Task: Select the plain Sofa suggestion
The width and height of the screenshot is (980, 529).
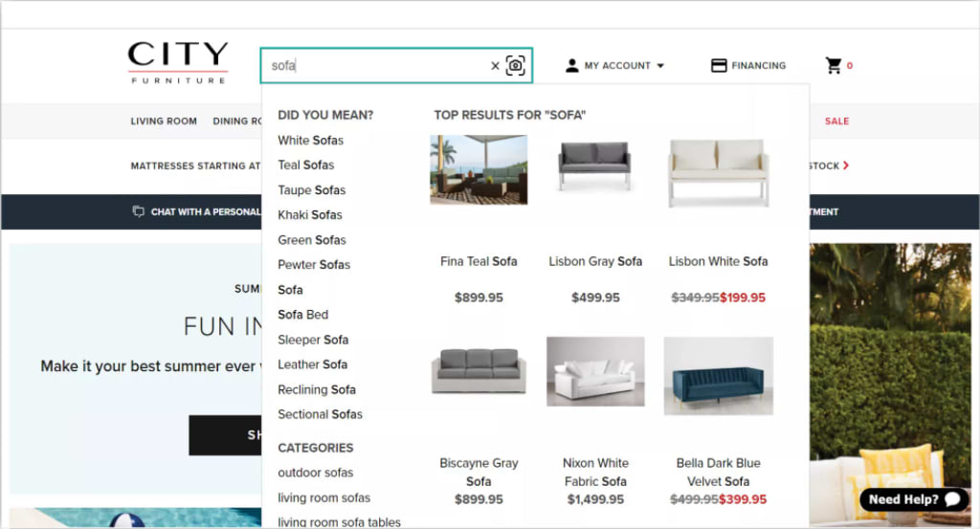Action: 291,290
